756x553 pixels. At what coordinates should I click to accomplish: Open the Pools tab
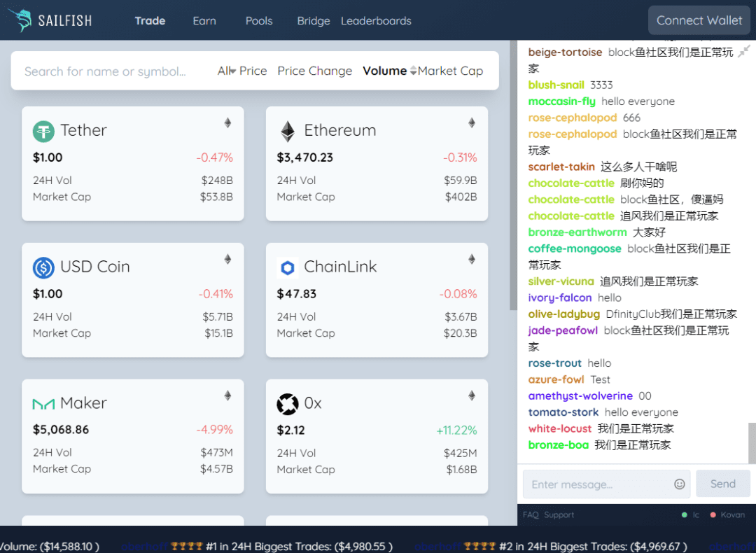click(259, 21)
